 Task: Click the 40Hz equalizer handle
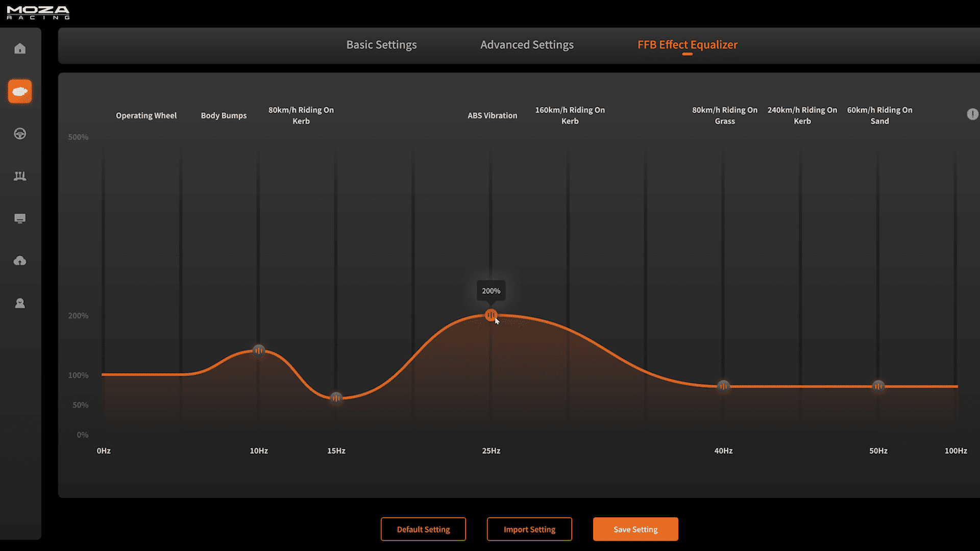pos(723,386)
